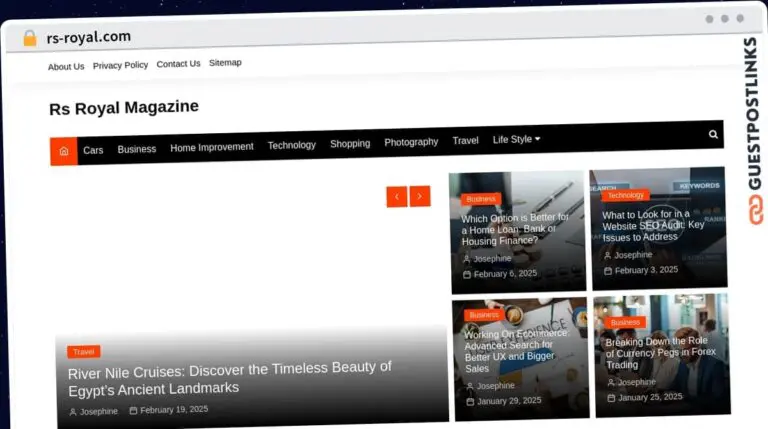The height and width of the screenshot is (429, 768).
Task: Click the next slide arrow button
Action: point(420,196)
